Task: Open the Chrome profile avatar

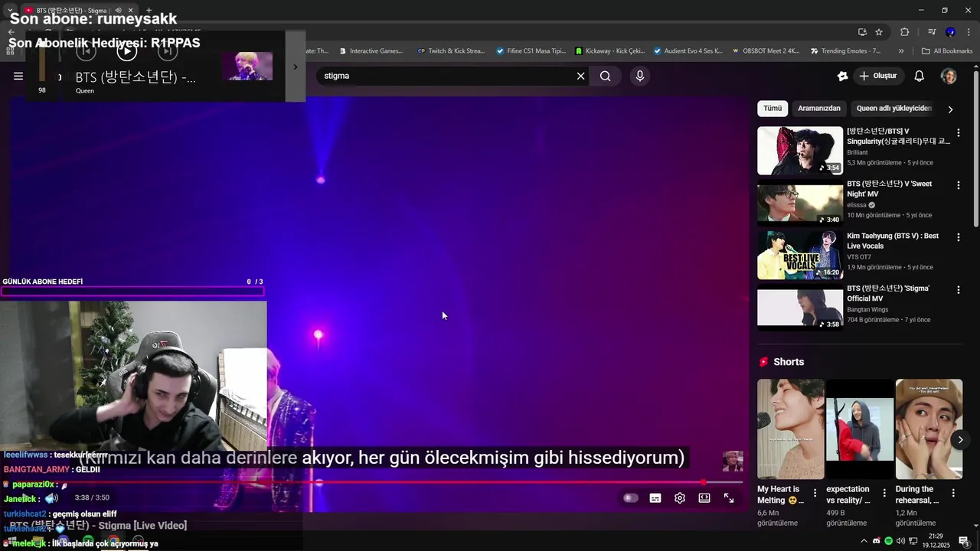Action: (x=950, y=31)
